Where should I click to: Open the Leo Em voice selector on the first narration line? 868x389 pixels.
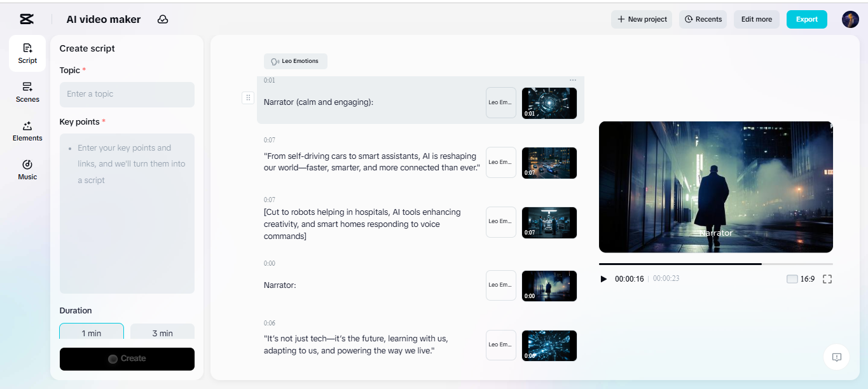tap(500, 102)
